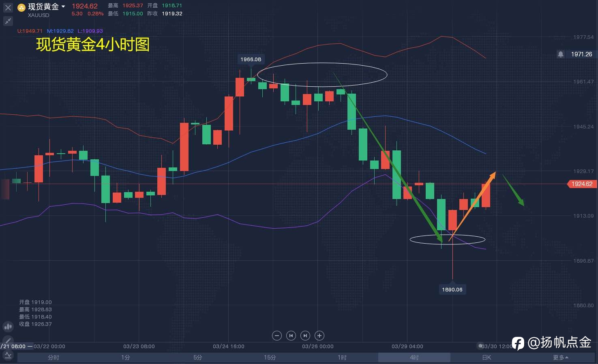Viewport: 598px width, 364px height.
Task: Step forward with the next-bar button
Action: click(305, 336)
